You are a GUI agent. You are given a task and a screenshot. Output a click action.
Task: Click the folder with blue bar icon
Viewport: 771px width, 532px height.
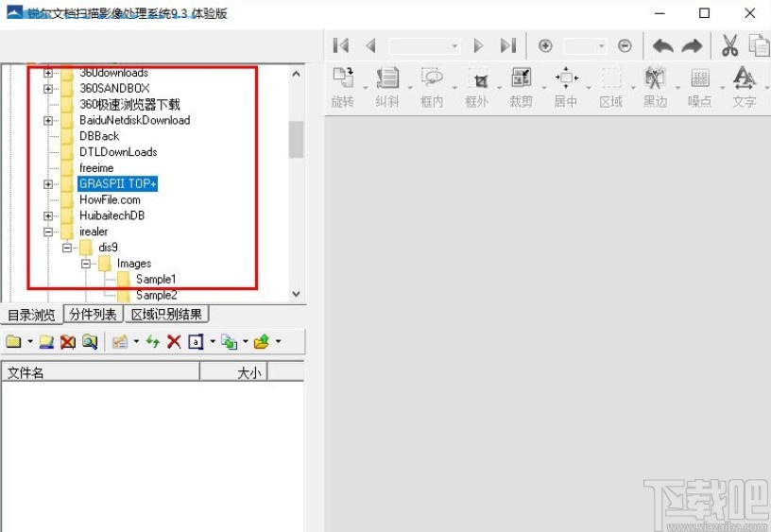click(x=46, y=341)
